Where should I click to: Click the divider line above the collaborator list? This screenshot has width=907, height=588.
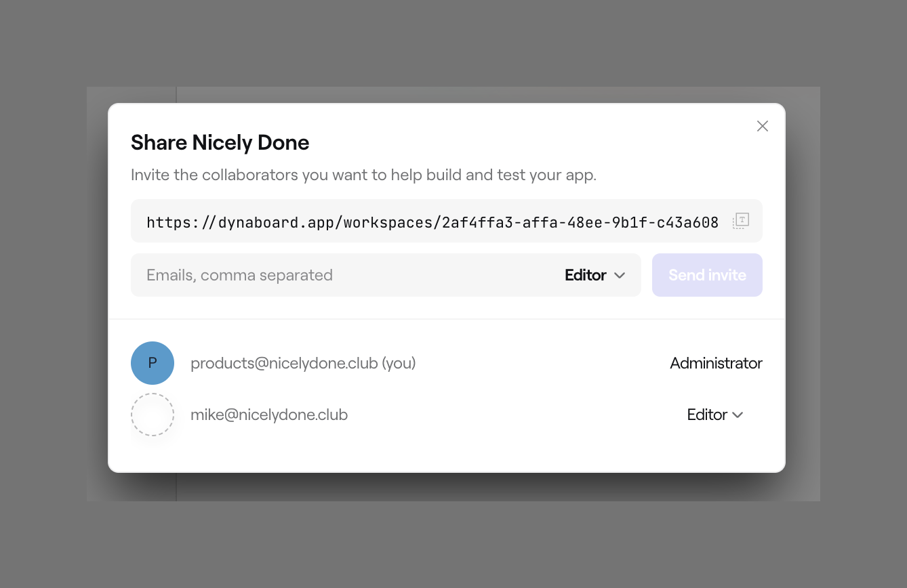tap(446, 318)
